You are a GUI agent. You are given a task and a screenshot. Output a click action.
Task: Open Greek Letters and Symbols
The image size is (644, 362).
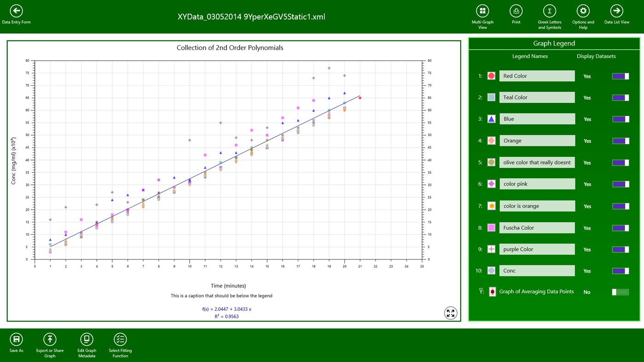pyautogui.click(x=549, y=11)
